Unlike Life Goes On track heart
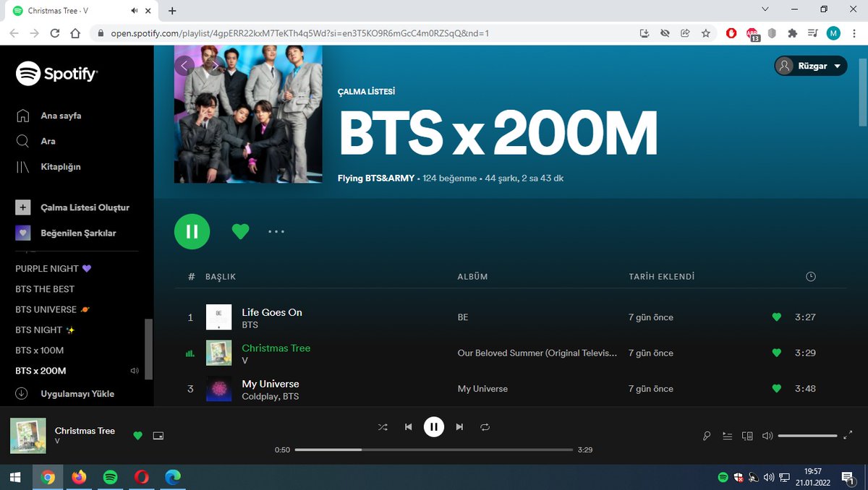The height and width of the screenshot is (490, 868). click(777, 317)
